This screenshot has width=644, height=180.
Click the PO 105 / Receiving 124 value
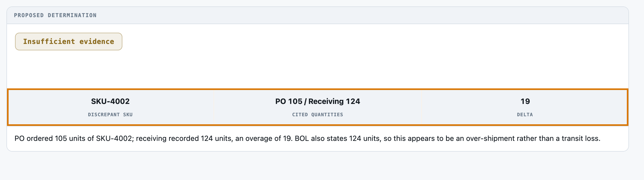pos(318,101)
